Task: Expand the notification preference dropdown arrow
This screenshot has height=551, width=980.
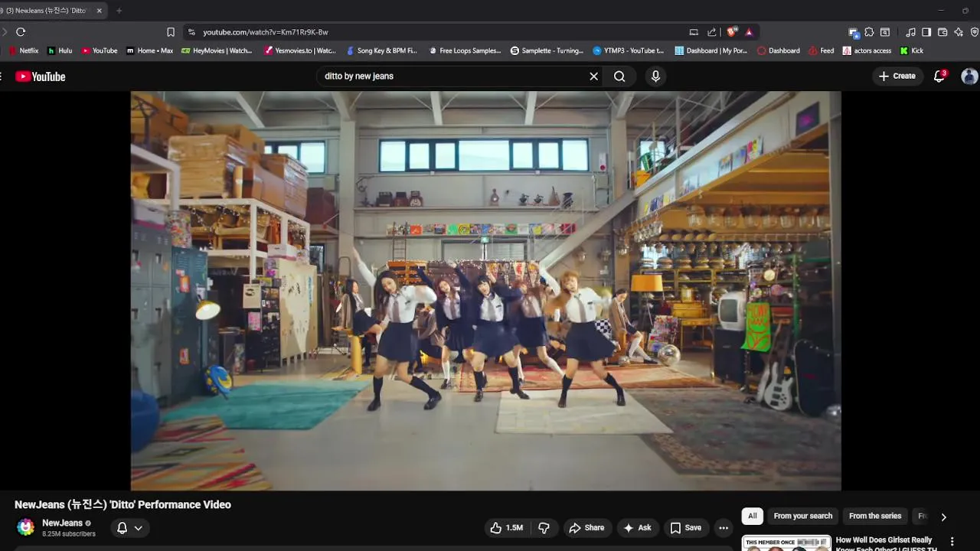Action: [139, 528]
